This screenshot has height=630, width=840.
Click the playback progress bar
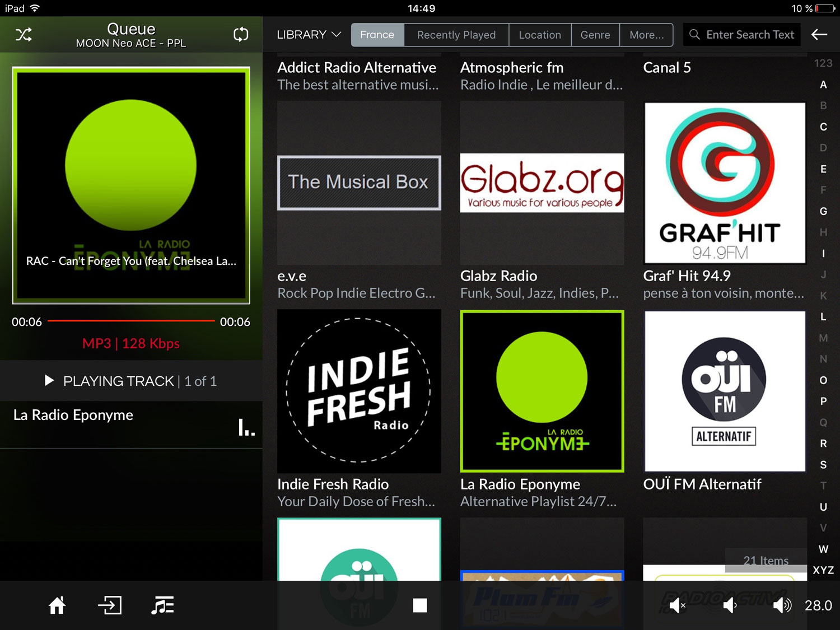(x=131, y=321)
